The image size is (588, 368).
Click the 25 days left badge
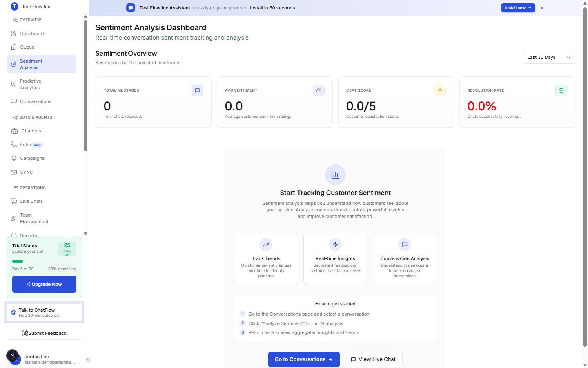point(67,249)
